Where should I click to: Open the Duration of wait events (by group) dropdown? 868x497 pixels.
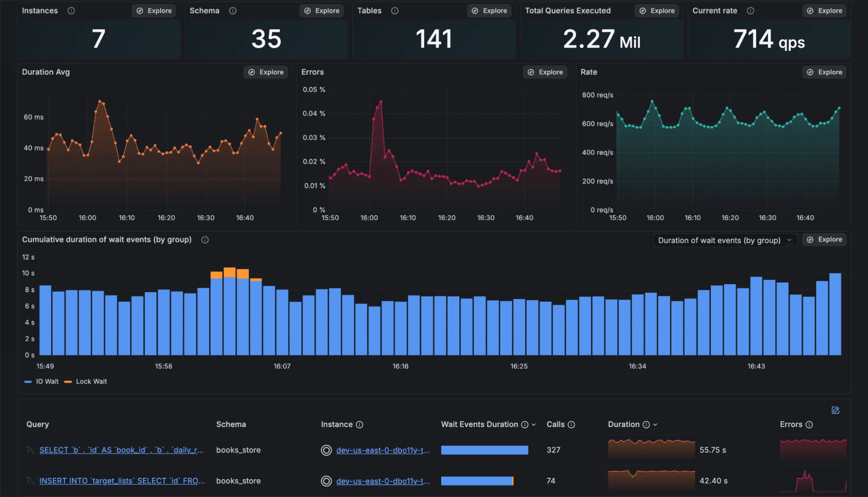725,240
